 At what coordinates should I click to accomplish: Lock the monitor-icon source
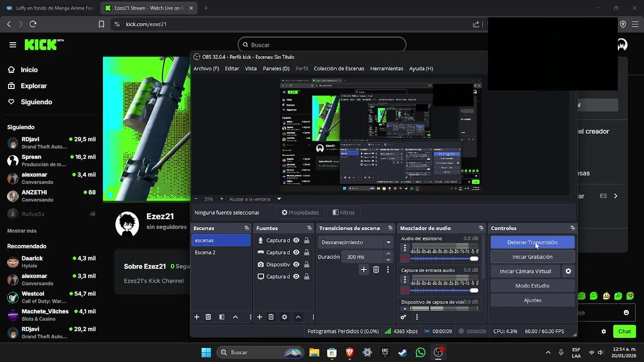306,277
